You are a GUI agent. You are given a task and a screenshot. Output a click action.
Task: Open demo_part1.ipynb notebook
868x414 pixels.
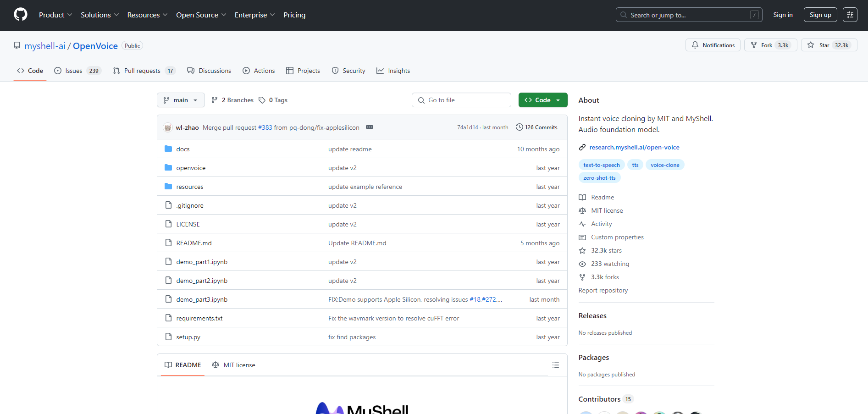click(x=202, y=262)
